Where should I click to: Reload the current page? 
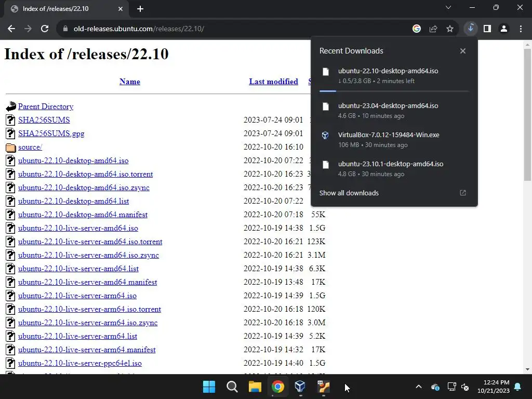45,29
